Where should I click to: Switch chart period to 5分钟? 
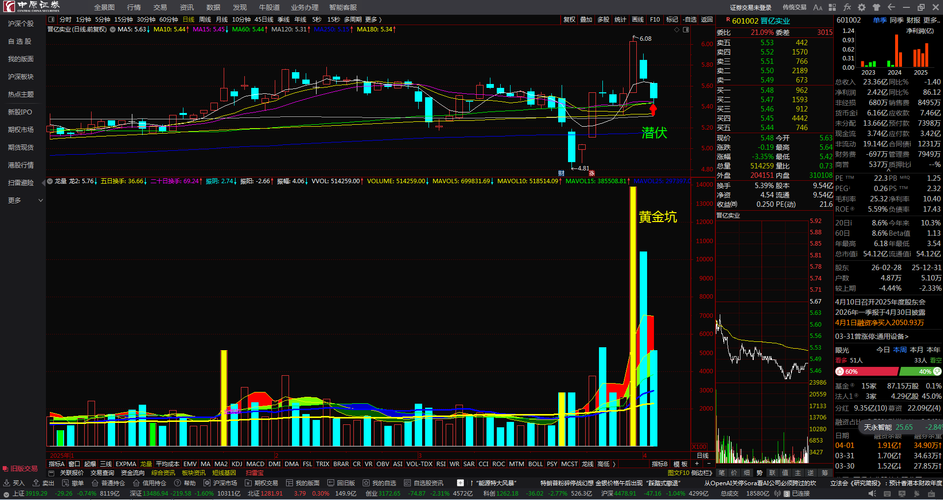(x=103, y=19)
